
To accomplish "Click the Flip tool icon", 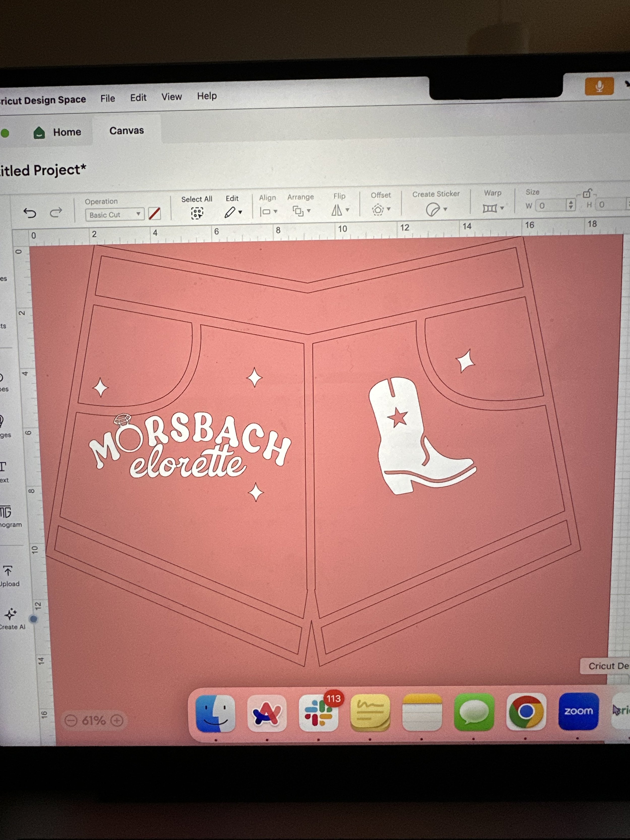I will 337,210.
